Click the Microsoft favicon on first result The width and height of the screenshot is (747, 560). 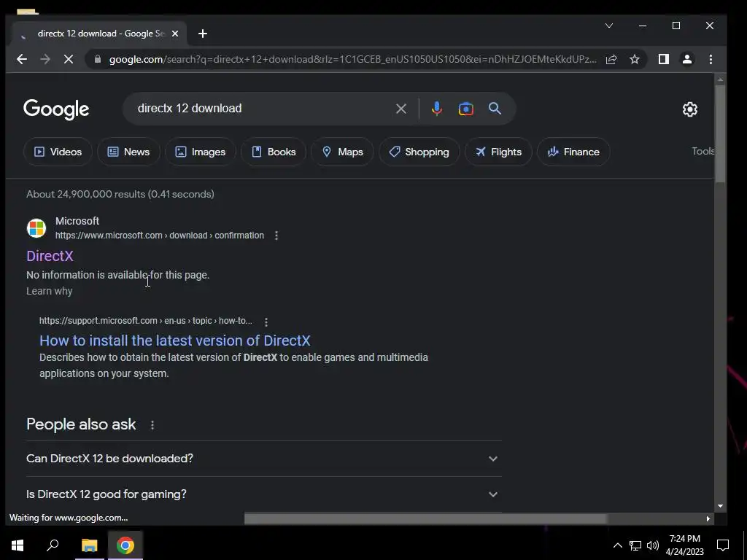[36, 228]
